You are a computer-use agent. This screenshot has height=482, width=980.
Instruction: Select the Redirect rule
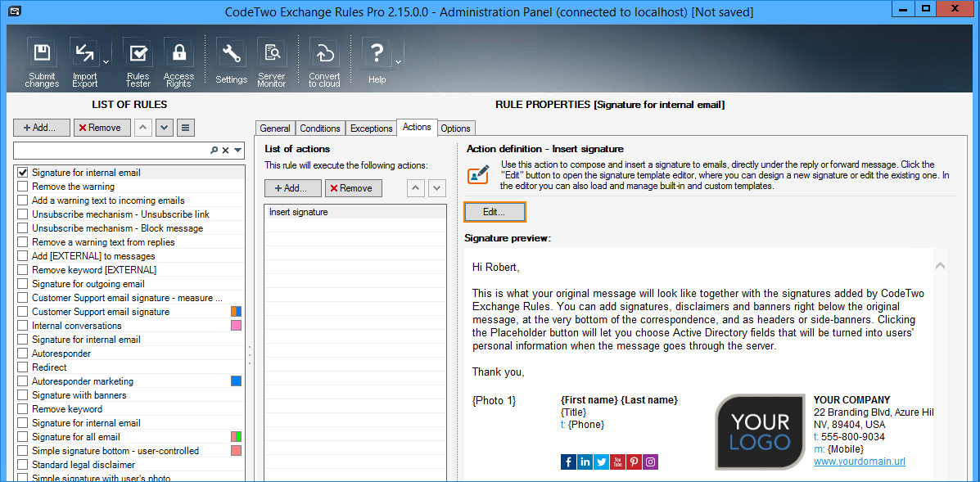pyautogui.click(x=49, y=367)
